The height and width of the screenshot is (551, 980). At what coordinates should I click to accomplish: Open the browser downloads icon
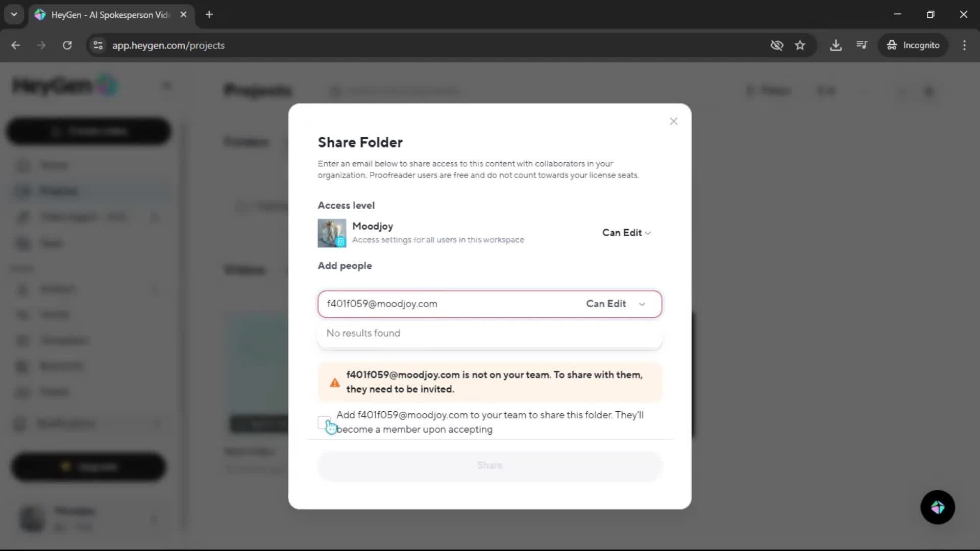pos(836,45)
